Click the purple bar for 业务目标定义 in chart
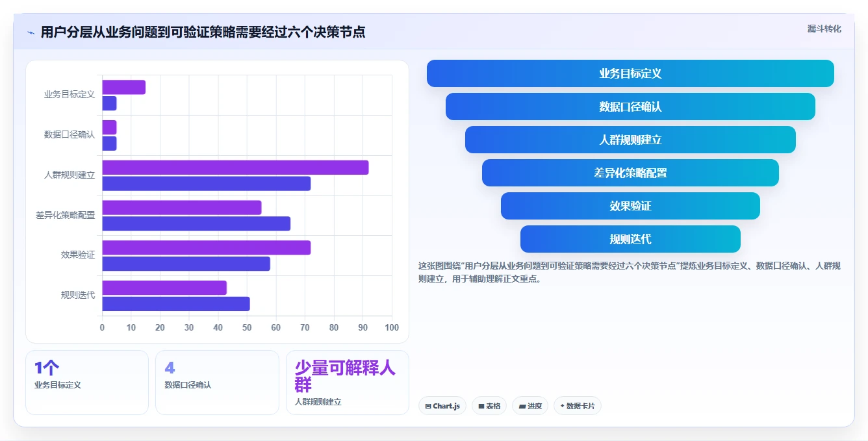This screenshot has height=441, width=868. [x=123, y=87]
